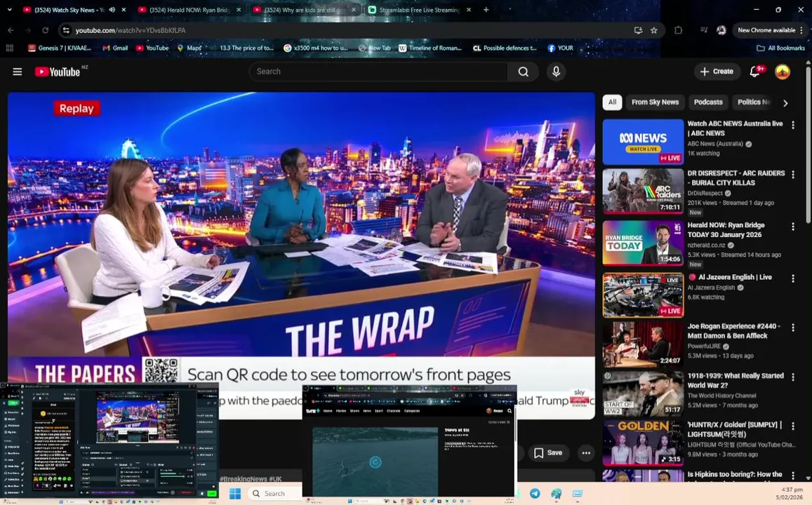
Task: Click the Create button
Action: pos(717,72)
